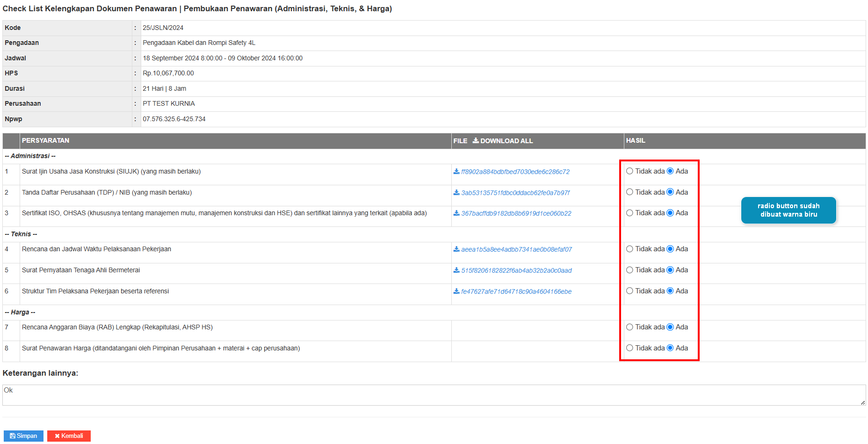Click download icon for SIUJK file ff8902a884
The image size is (868, 444).
click(456, 172)
